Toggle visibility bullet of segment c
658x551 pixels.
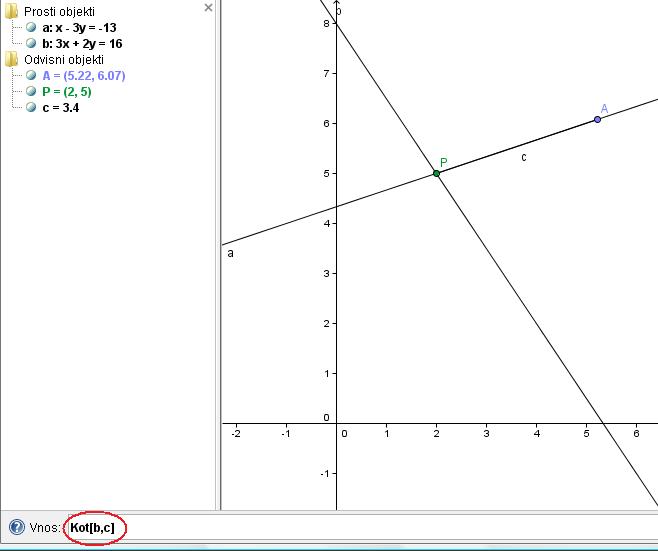point(31,108)
